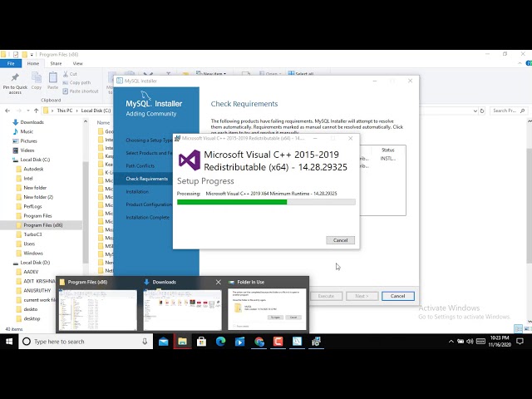
Task: Open the File menu in File Explorer
Action: pyautogui.click(x=11, y=63)
